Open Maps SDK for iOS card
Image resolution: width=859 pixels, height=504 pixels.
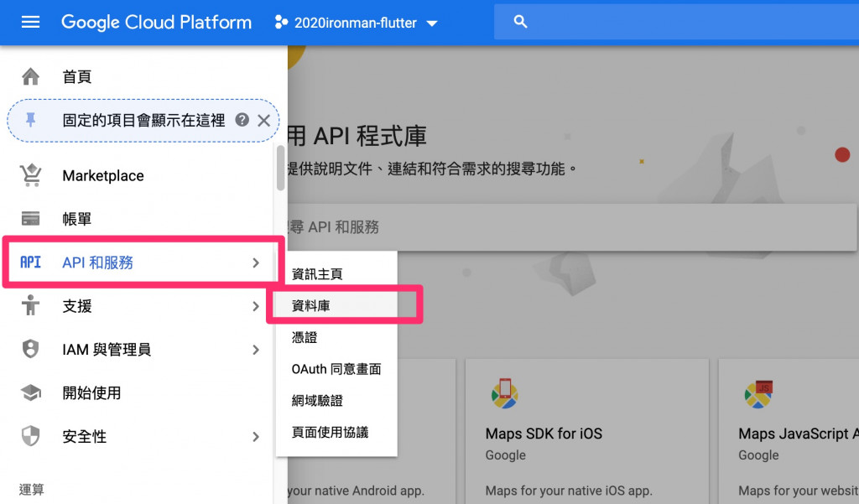(586, 432)
